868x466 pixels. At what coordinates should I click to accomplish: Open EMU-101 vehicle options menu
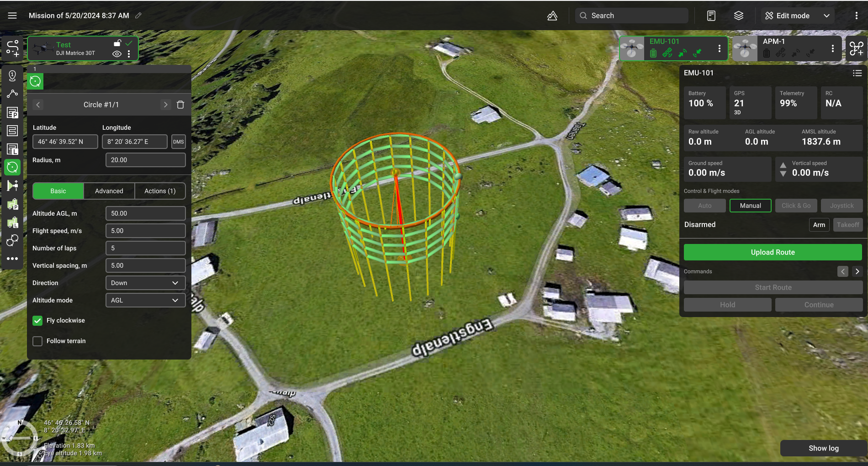pos(720,48)
